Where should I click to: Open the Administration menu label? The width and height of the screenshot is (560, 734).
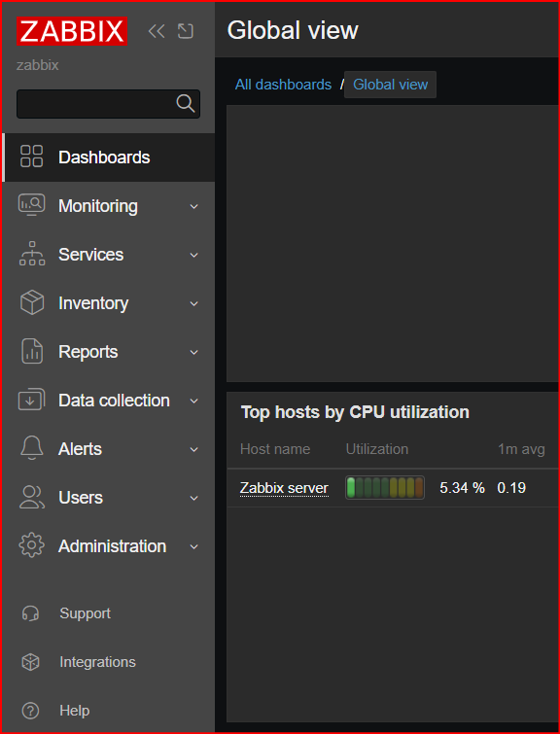(113, 546)
